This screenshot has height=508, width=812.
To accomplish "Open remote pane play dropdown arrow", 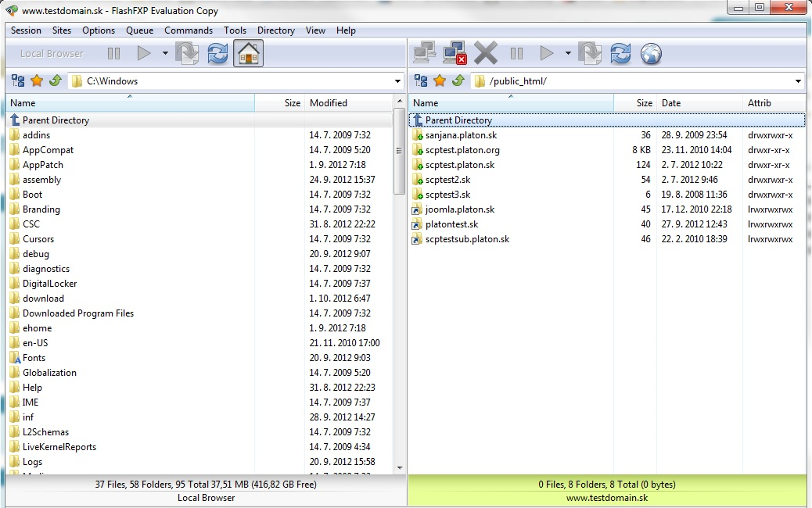I will 568,53.
